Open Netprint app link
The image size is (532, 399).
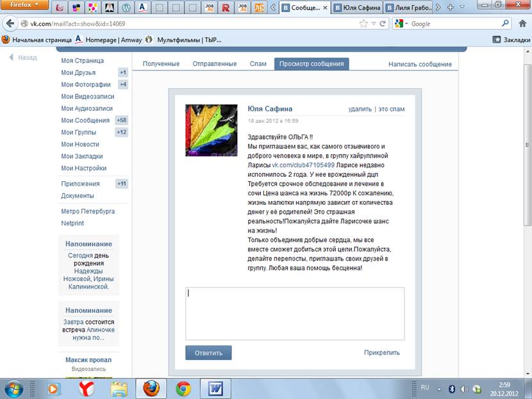tap(72, 223)
